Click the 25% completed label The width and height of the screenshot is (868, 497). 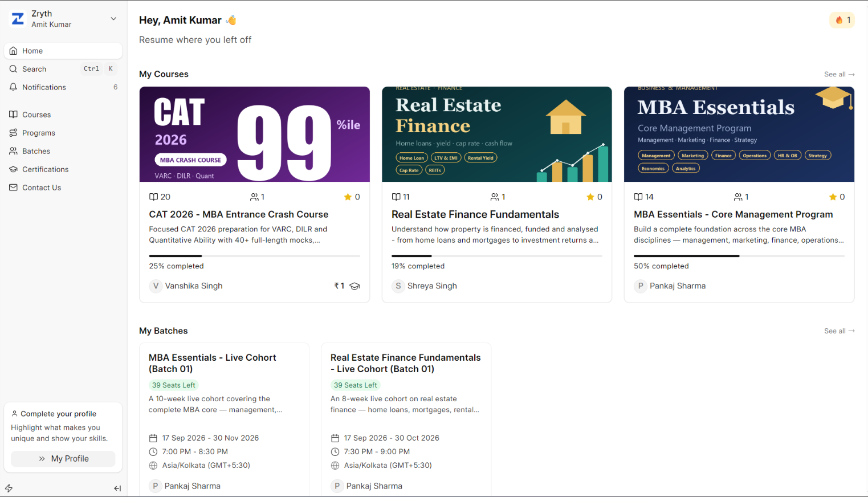[x=176, y=266]
